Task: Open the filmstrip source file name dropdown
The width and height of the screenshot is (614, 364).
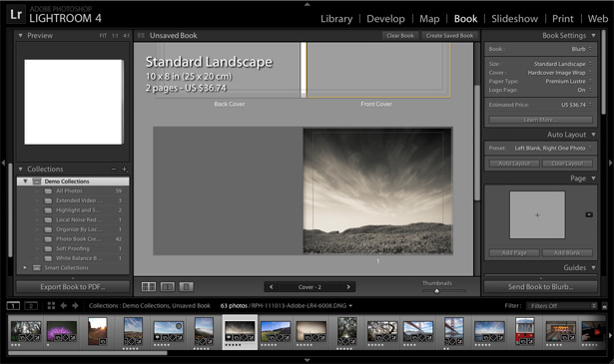Action: [x=302, y=306]
